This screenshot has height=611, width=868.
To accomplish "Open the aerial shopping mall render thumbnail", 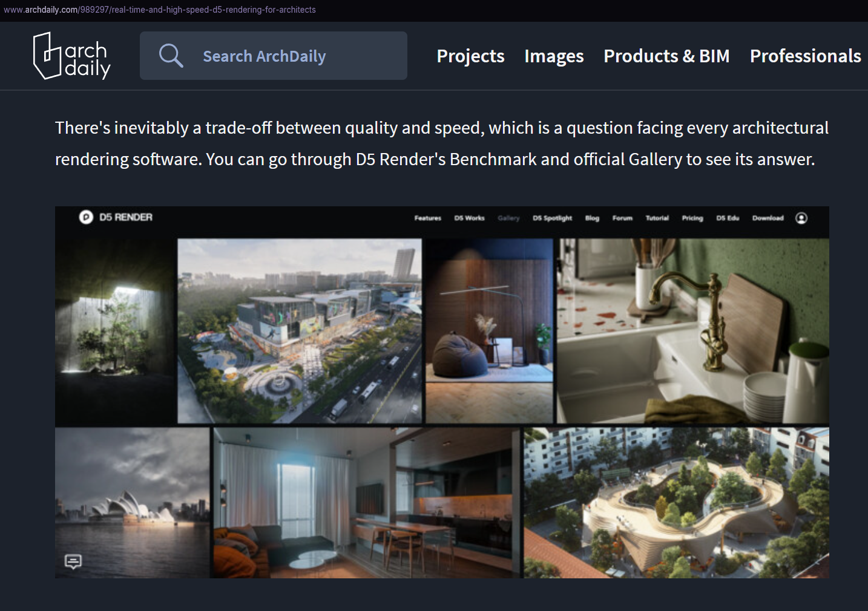I will (300, 331).
